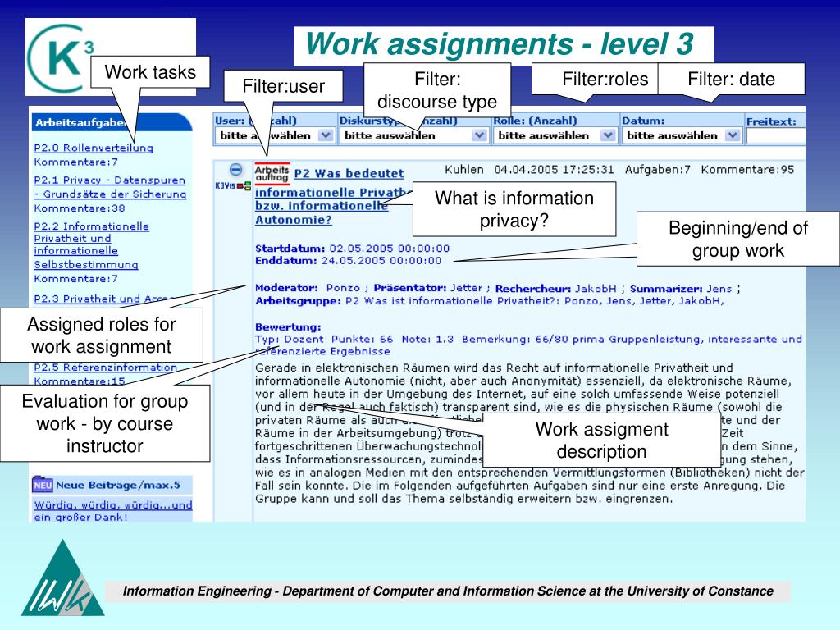Image resolution: width=840 pixels, height=630 pixels.
Task: Open the Rolle filter dropdown
Action: [x=555, y=135]
